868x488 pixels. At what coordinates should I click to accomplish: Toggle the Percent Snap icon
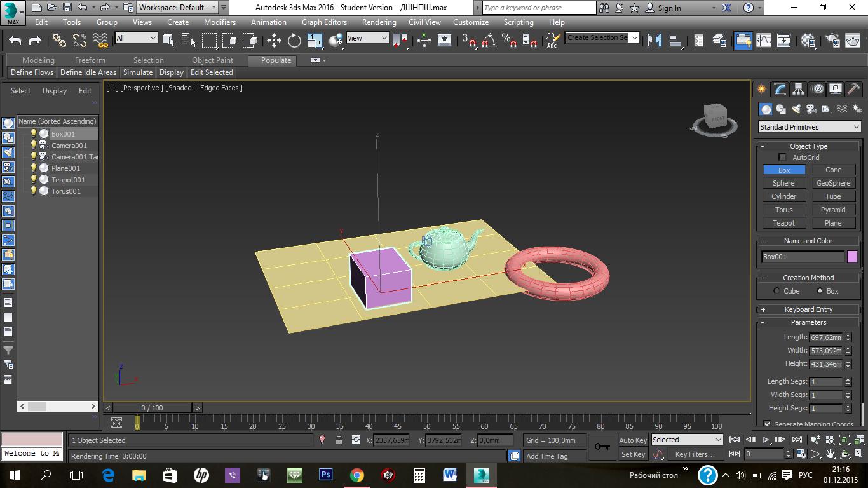(x=509, y=40)
